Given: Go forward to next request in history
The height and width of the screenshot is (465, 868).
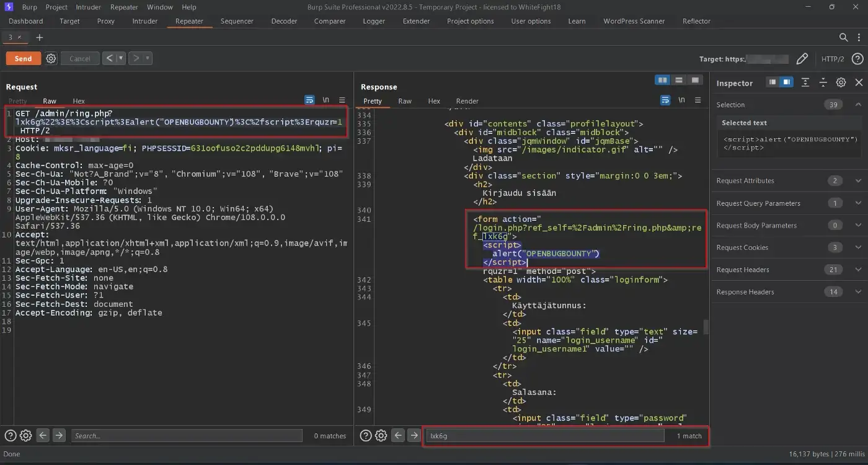Looking at the screenshot, I should click(x=136, y=58).
